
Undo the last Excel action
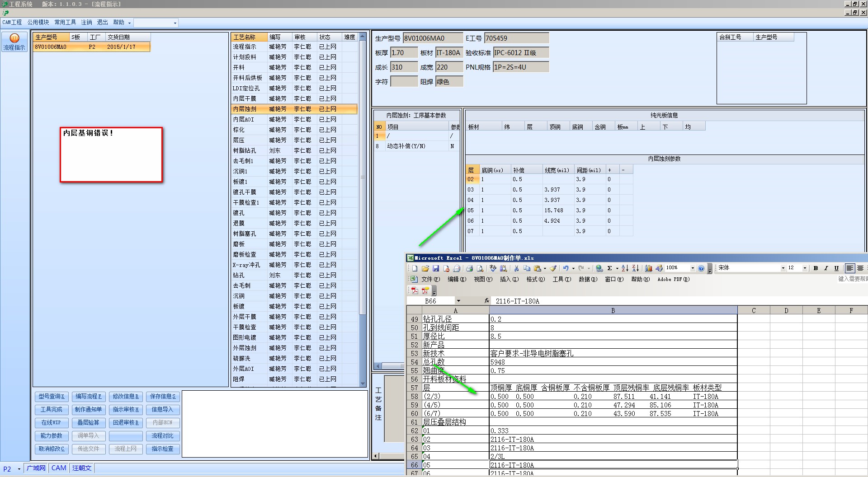(x=566, y=268)
